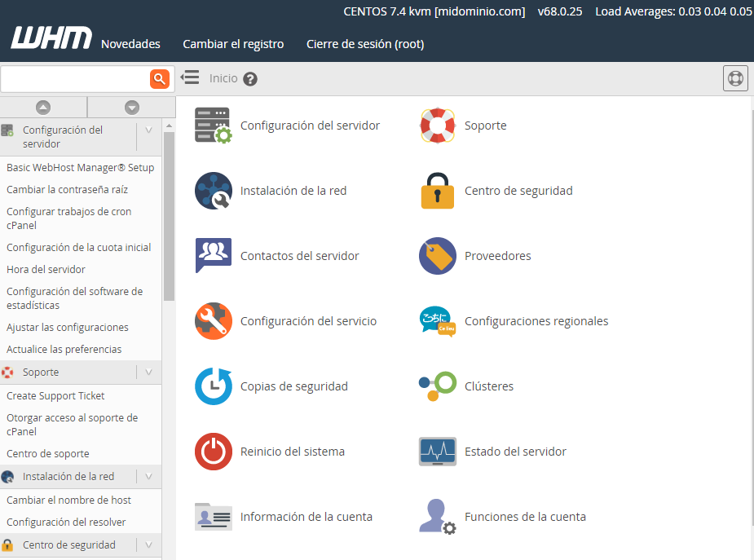This screenshot has height=560, width=754.
Task: Click the Load Averages text in header
Action: [674, 11]
